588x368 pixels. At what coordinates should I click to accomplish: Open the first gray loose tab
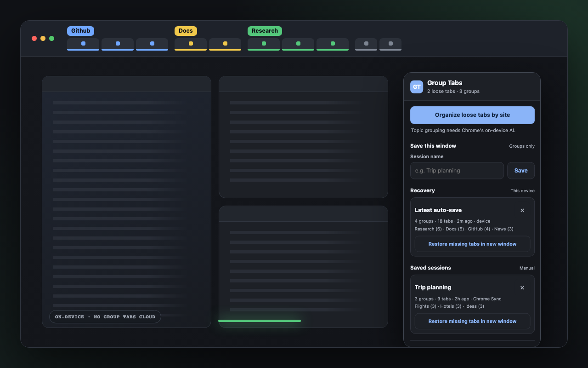point(366,44)
